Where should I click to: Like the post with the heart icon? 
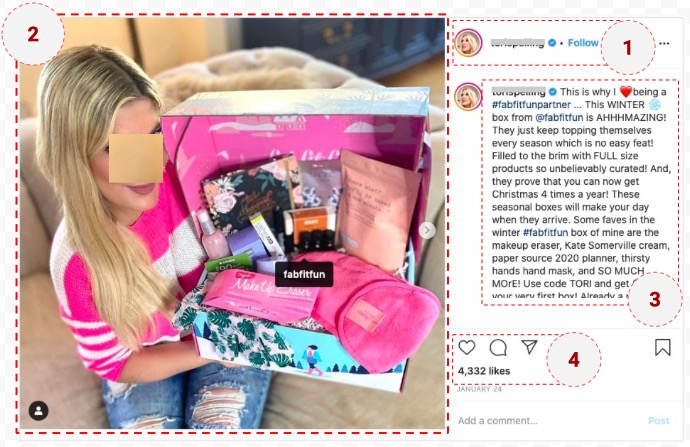point(467,347)
